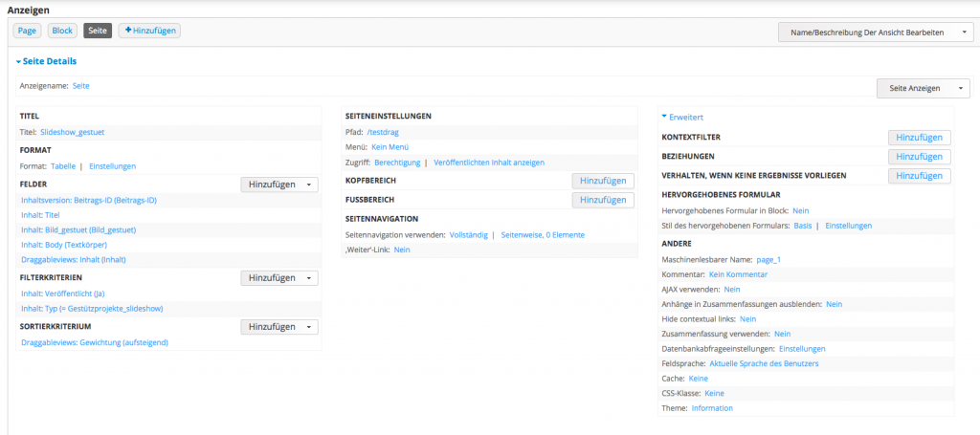This screenshot has height=435, width=980.
Task: Change the Tabelle format link
Action: [63, 166]
